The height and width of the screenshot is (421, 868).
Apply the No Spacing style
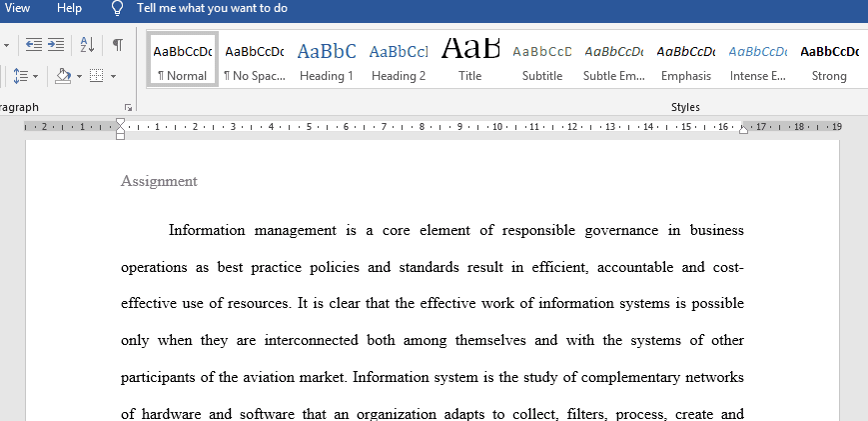[254, 59]
